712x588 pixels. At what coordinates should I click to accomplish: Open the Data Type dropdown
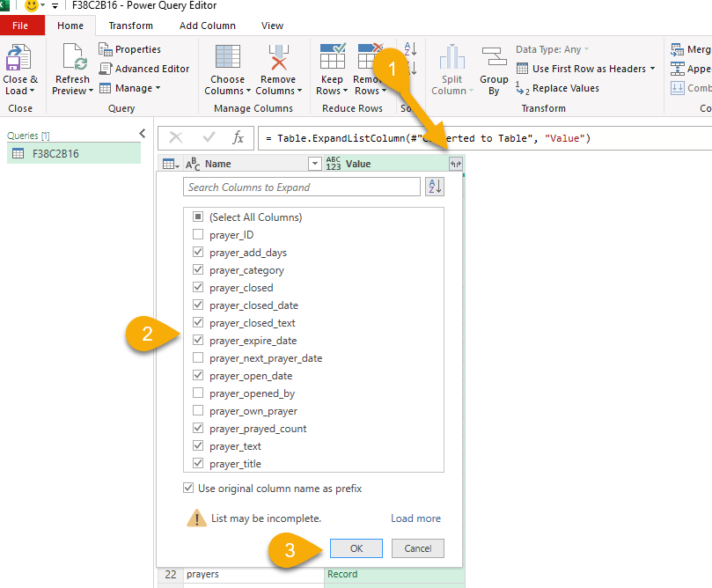[587, 49]
